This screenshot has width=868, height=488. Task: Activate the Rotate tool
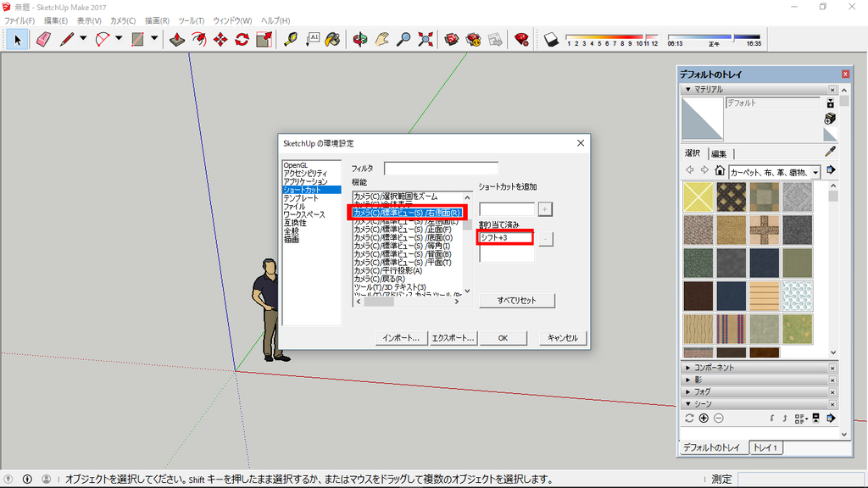(x=242, y=40)
